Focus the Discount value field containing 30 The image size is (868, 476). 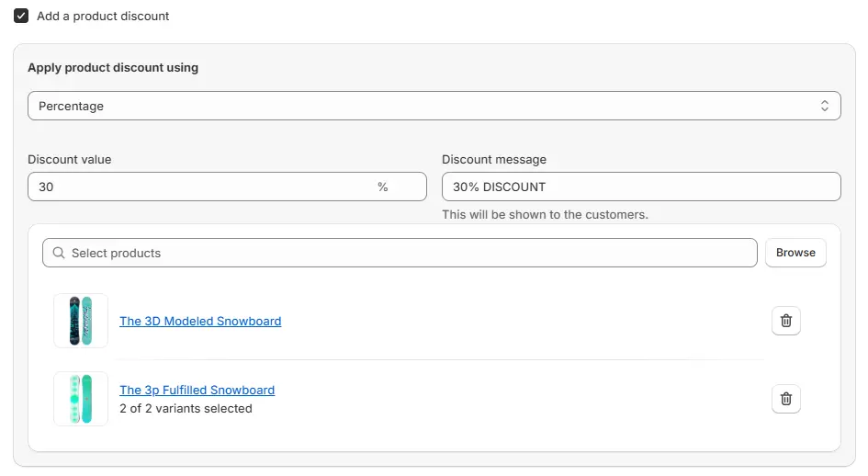click(x=202, y=187)
